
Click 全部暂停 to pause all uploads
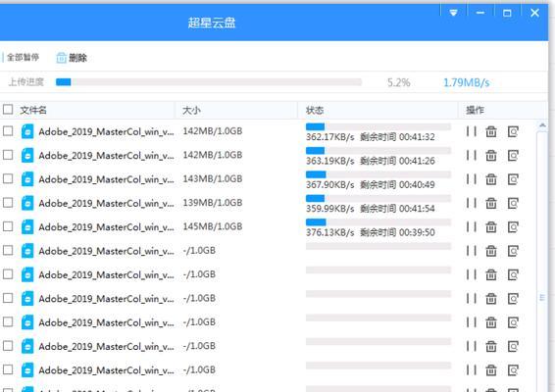pyautogui.click(x=23, y=57)
